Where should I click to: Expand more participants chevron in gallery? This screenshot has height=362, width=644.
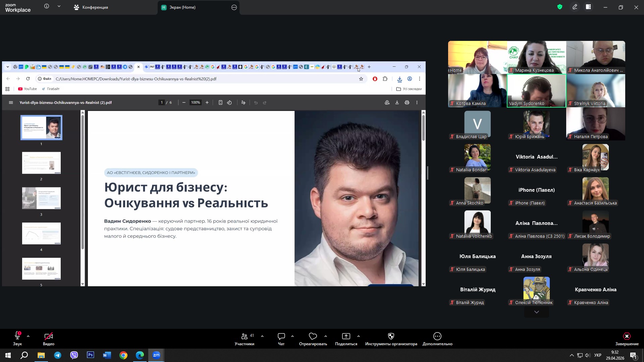(536, 312)
